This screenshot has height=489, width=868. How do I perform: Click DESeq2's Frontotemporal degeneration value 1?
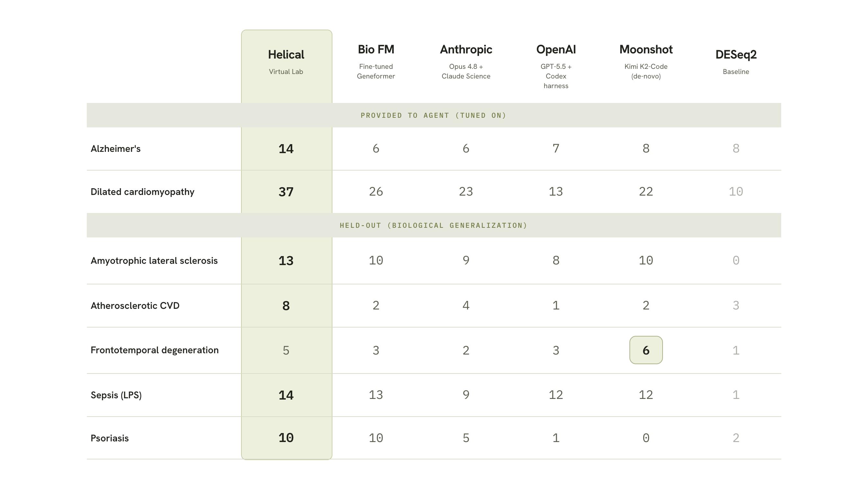(x=736, y=351)
